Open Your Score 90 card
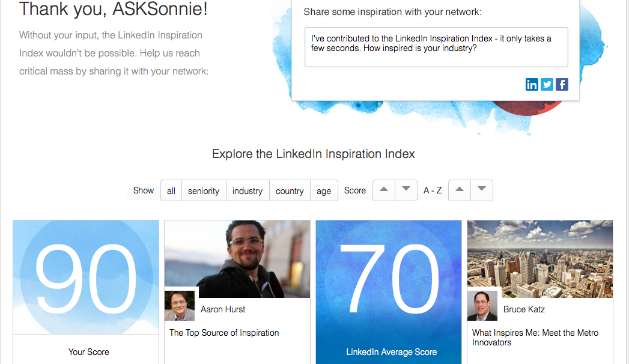Viewport: 629px width, 364px height. click(x=86, y=292)
